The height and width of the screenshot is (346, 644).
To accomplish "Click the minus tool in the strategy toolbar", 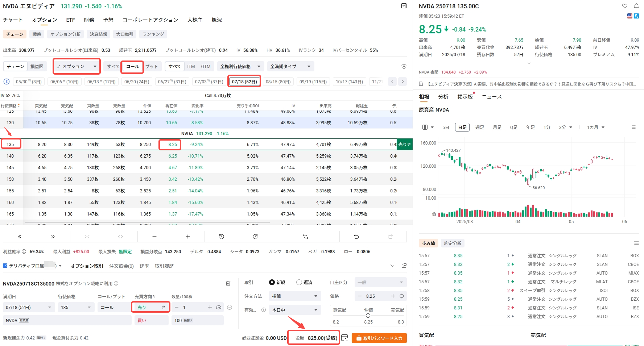I will (x=154, y=237).
